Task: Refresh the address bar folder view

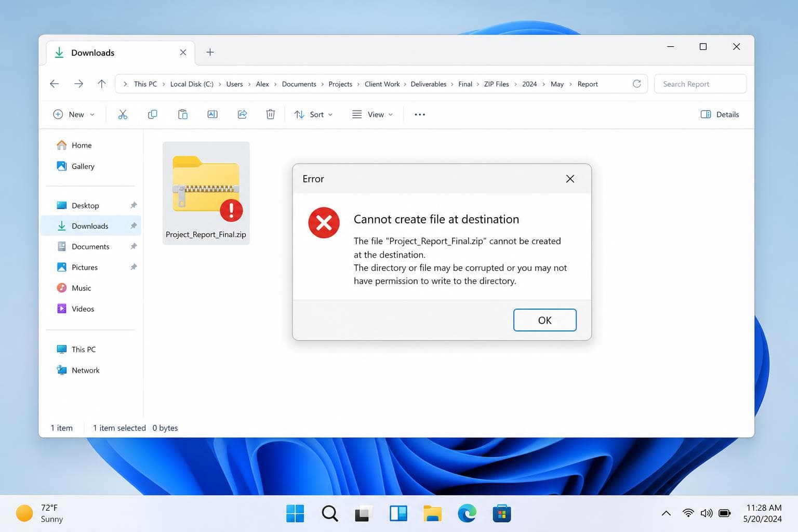Action: tap(636, 84)
